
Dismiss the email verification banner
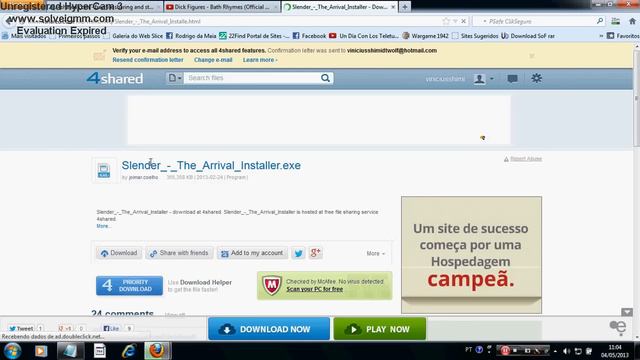point(531,56)
